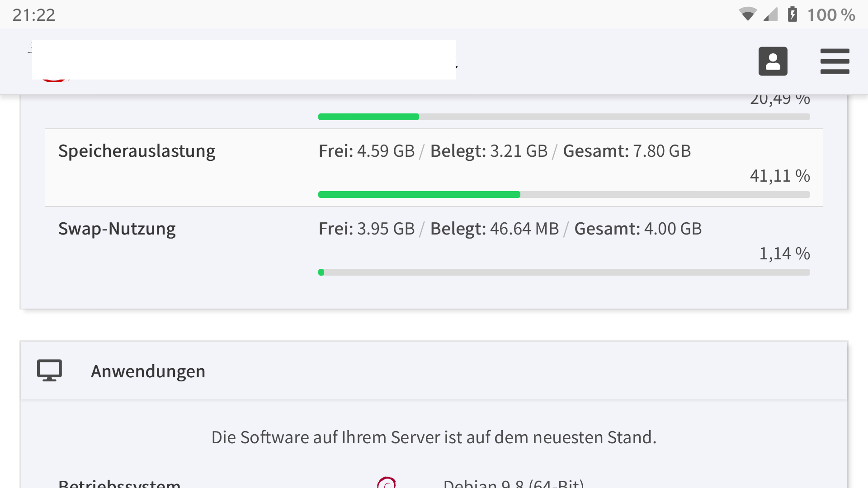Click the Gesamt 7.80 GB memory value
The height and width of the screenshot is (488, 868).
coord(627,151)
